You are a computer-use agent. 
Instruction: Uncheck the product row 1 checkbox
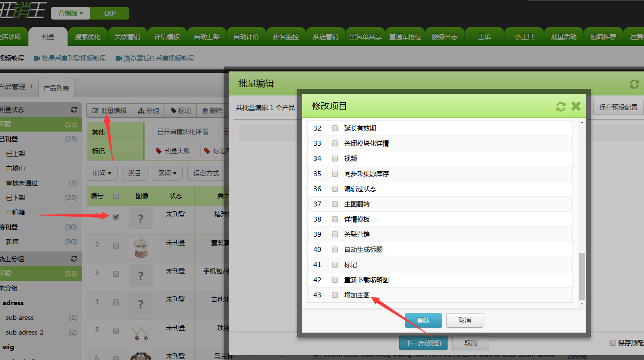(116, 217)
